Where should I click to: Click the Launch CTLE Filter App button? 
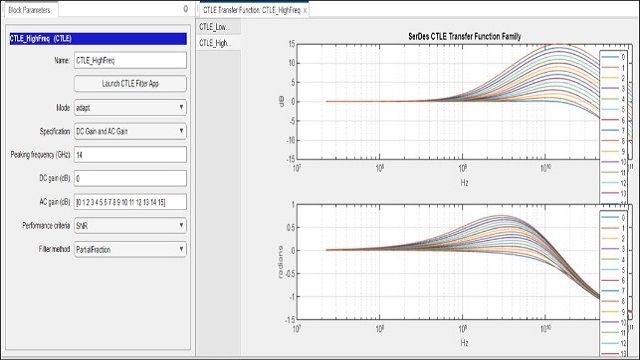click(x=130, y=84)
